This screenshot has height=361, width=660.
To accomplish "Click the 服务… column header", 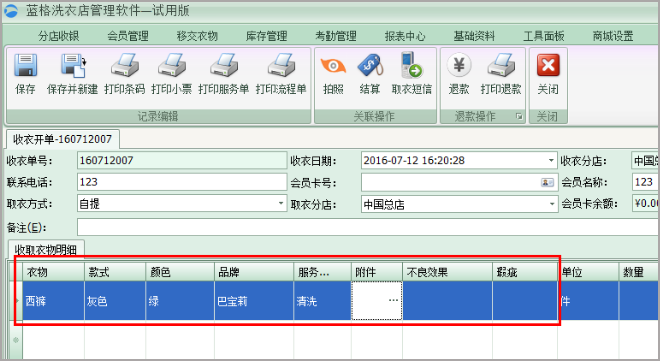I will tap(323, 272).
